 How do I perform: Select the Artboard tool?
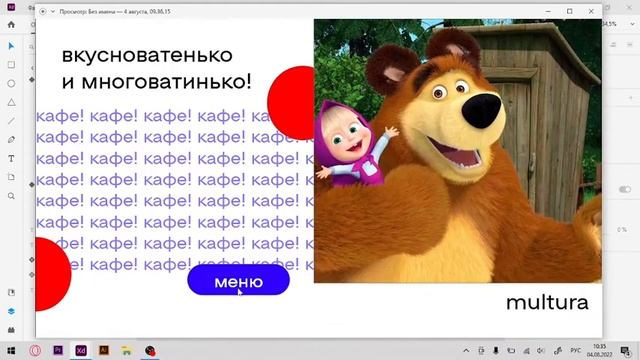[x=11, y=177]
